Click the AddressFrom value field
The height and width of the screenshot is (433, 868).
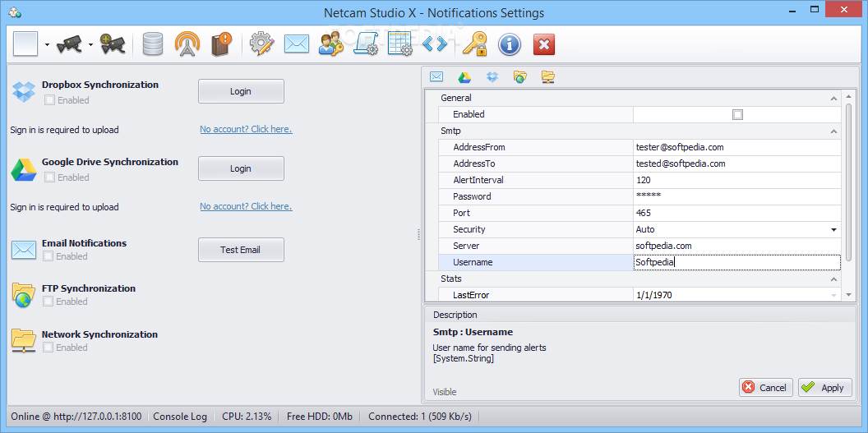pos(736,148)
